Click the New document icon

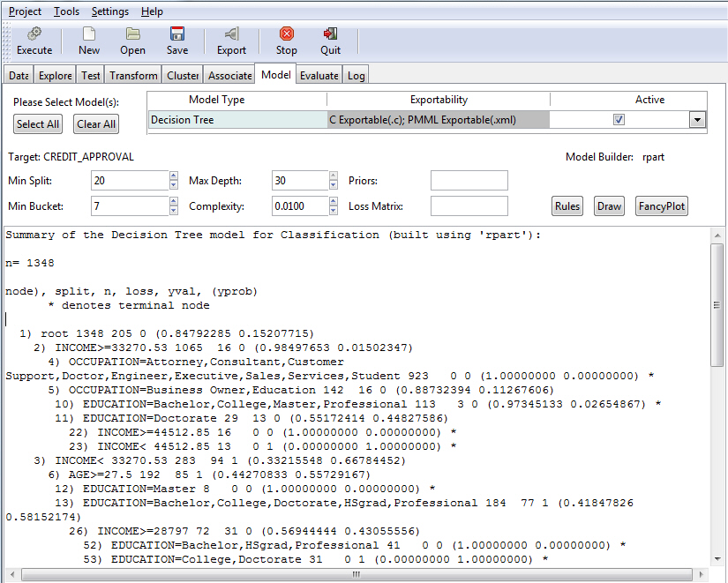click(89, 34)
